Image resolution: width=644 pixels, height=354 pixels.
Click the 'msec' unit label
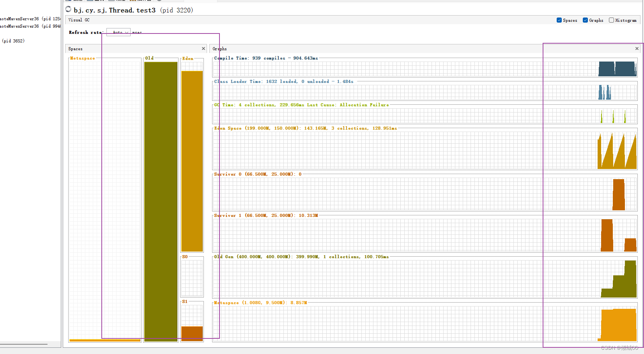(137, 32)
